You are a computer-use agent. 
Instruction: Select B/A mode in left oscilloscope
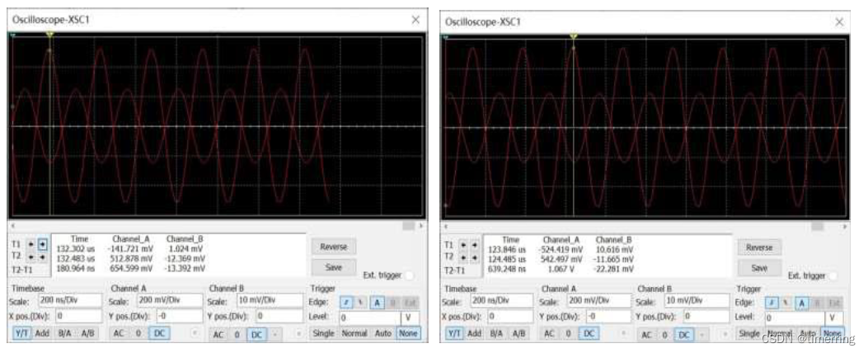pyautogui.click(x=64, y=333)
